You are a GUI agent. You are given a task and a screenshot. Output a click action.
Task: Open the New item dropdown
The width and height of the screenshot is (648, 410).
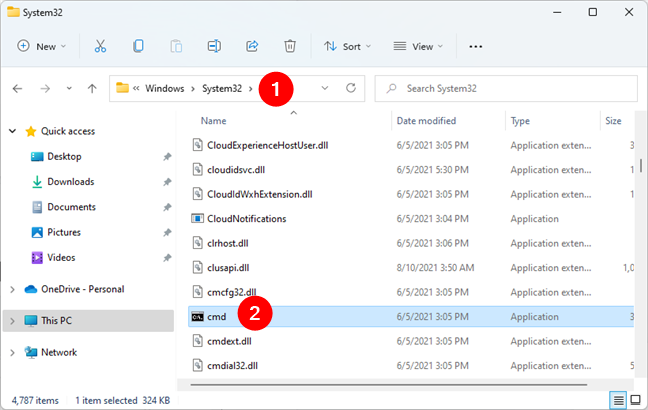tap(41, 46)
